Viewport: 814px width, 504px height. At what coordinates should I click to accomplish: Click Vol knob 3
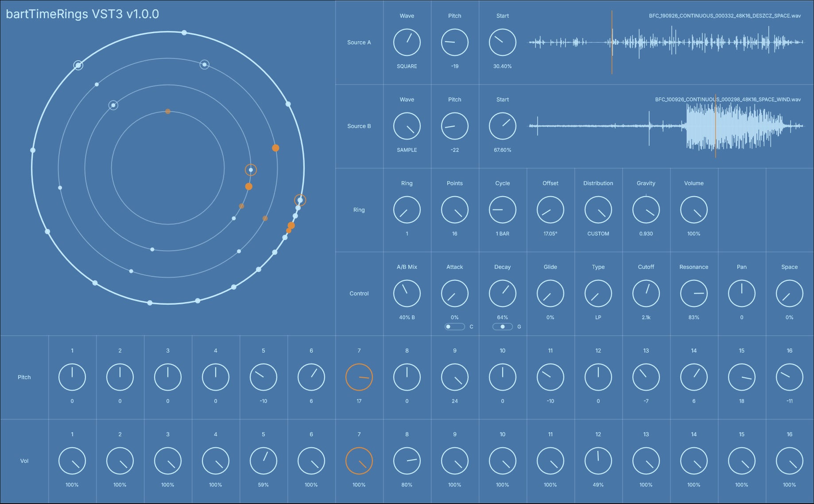(167, 461)
